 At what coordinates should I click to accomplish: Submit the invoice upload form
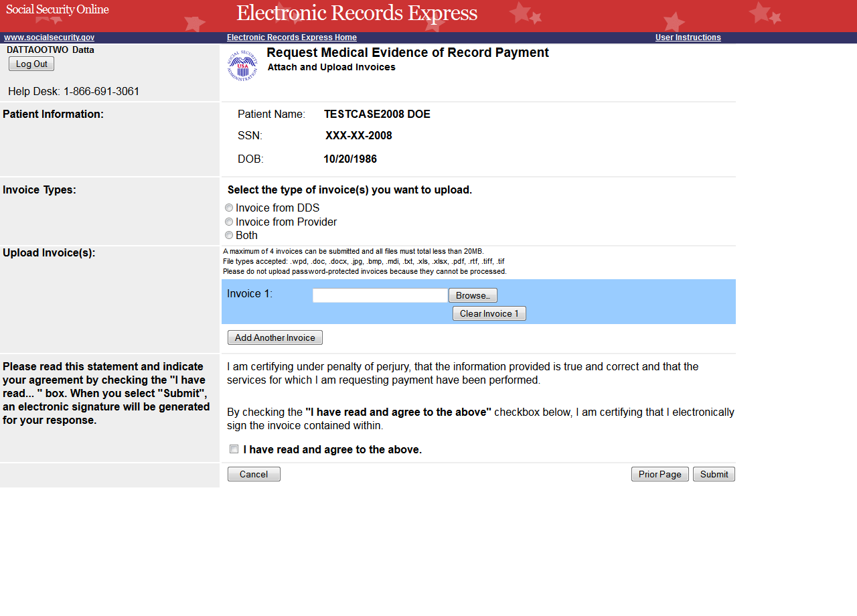(714, 474)
